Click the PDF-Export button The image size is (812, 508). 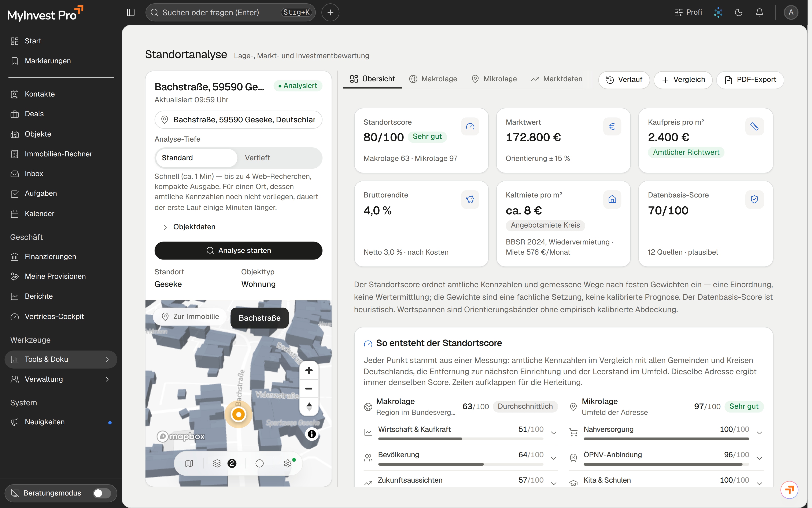coord(750,80)
